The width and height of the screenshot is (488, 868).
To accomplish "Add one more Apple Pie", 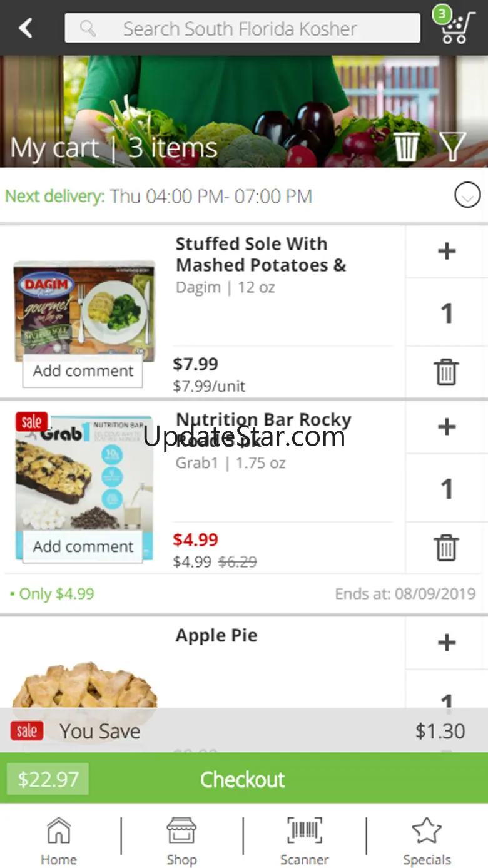I will pos(446,643).
